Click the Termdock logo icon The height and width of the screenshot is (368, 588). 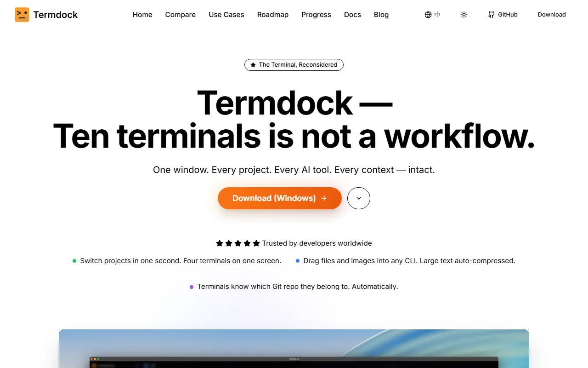pyautogui.click(x=22, y=15)
